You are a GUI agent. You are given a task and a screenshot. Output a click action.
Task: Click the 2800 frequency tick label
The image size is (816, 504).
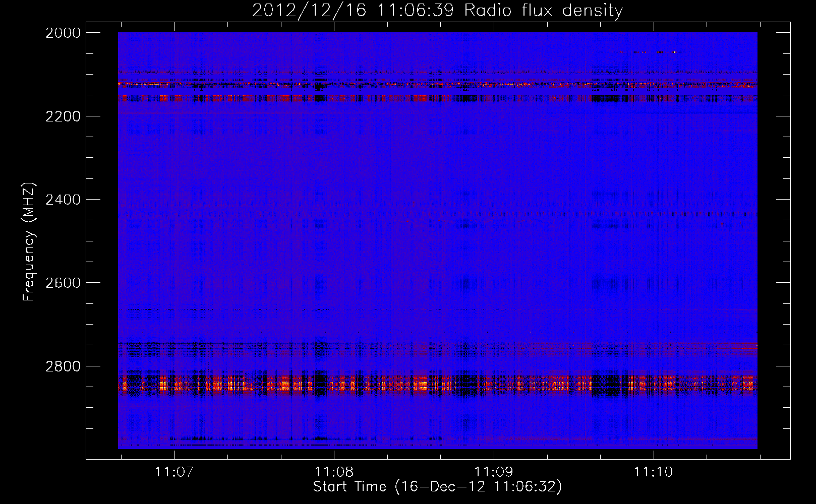(63, 366)
